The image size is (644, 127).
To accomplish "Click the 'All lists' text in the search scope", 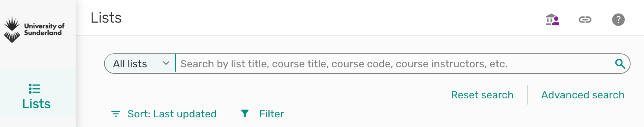I will point(130,64).
